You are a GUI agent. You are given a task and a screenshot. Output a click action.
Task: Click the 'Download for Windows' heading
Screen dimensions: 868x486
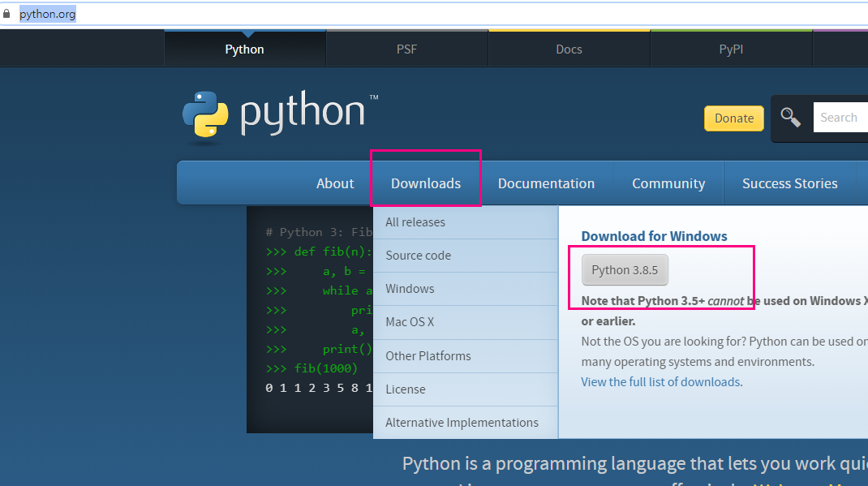tap(655, 236)
